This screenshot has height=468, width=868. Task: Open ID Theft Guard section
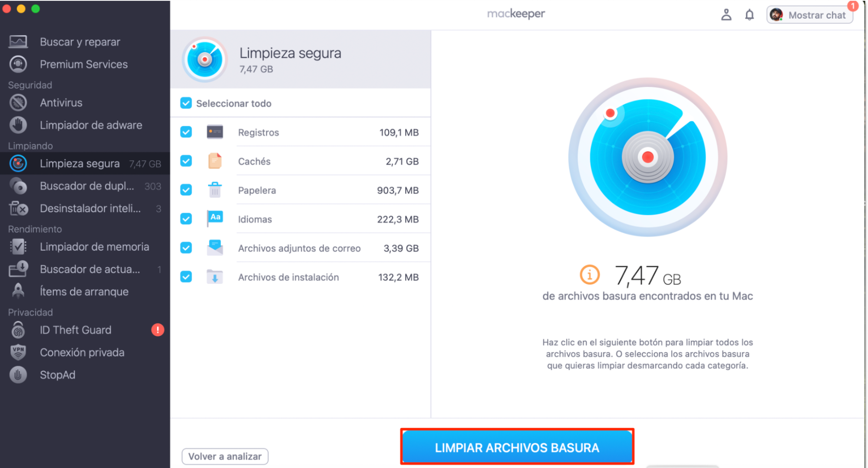85,330
